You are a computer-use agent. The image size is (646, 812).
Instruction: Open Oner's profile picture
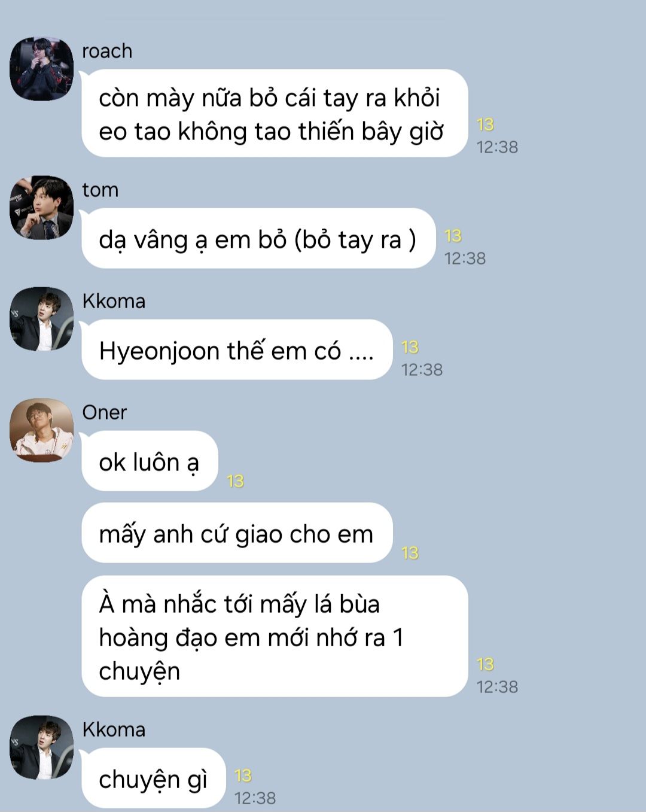pos(41,430)
